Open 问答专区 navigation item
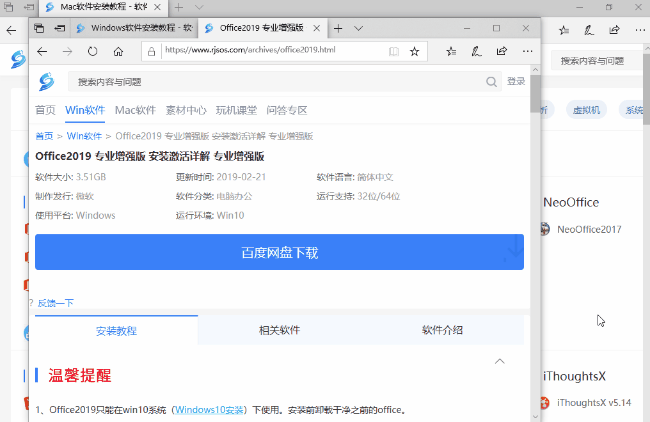Screen dimensions: 650x422 287,110
